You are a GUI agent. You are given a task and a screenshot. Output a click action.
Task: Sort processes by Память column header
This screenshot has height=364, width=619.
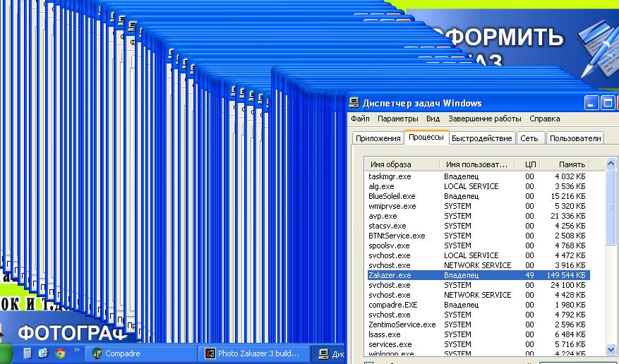click(565, 164)
